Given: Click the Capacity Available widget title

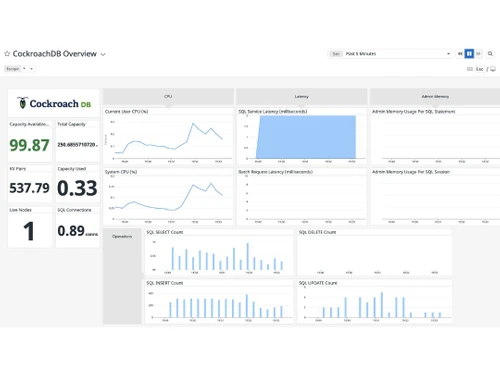Looking at the screenshot, I should (x=29, y=124).
